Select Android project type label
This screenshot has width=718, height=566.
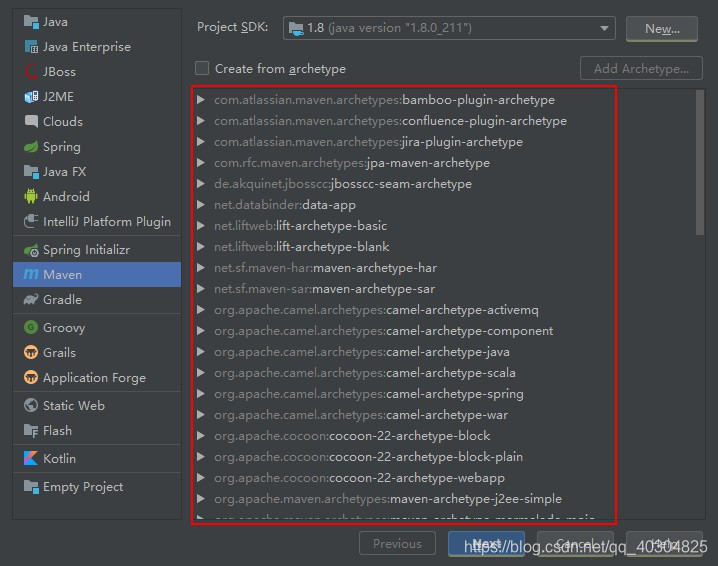tap(66, 196)
